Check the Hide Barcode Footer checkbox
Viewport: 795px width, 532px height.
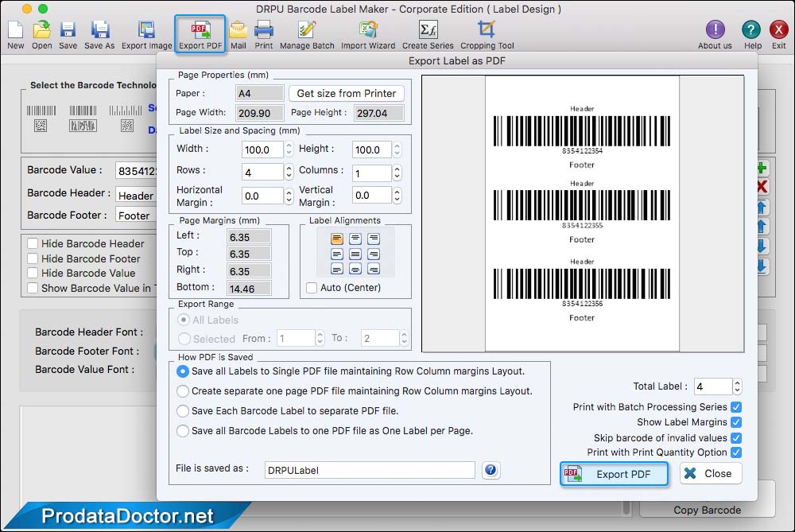[33, 258]
